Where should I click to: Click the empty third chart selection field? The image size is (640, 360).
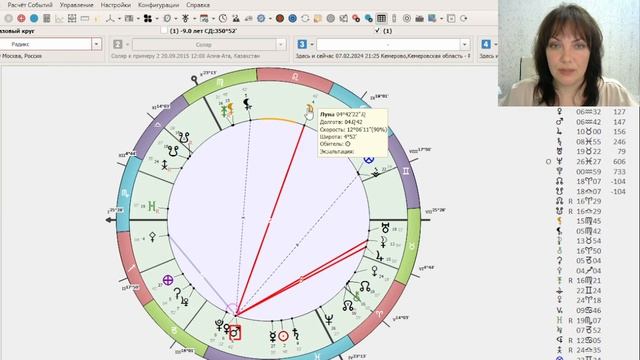[x=389, y=44]
